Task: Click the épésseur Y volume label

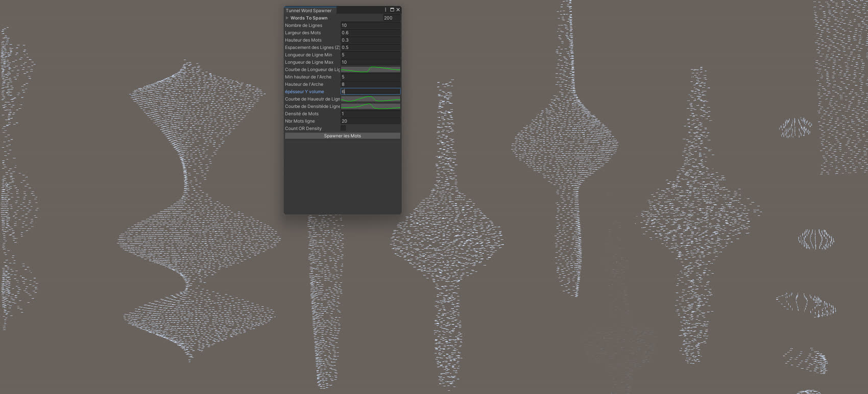Action: tap(304, 92)
